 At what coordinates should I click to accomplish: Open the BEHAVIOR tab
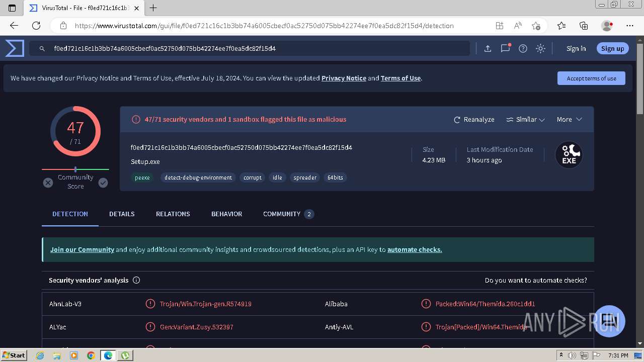click(x=227, y=214)
